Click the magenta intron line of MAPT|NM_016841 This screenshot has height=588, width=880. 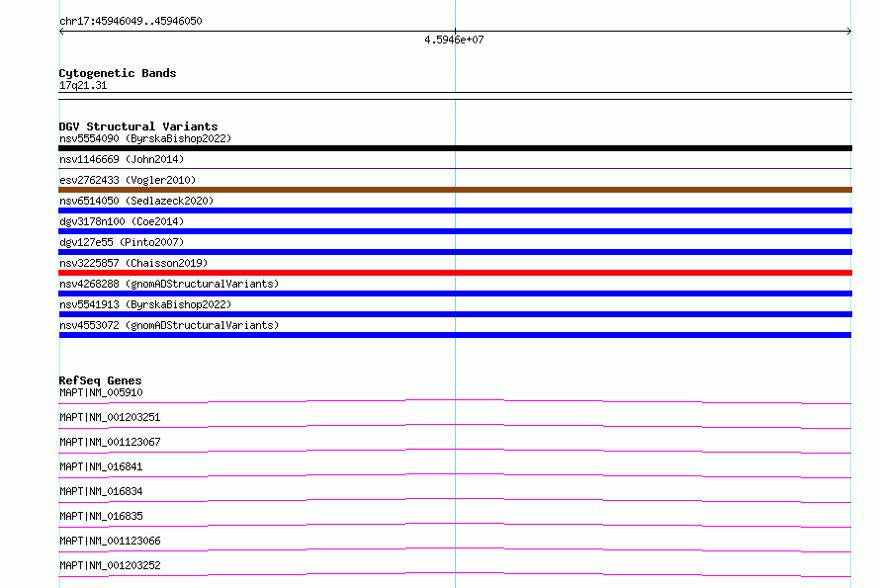455,475
